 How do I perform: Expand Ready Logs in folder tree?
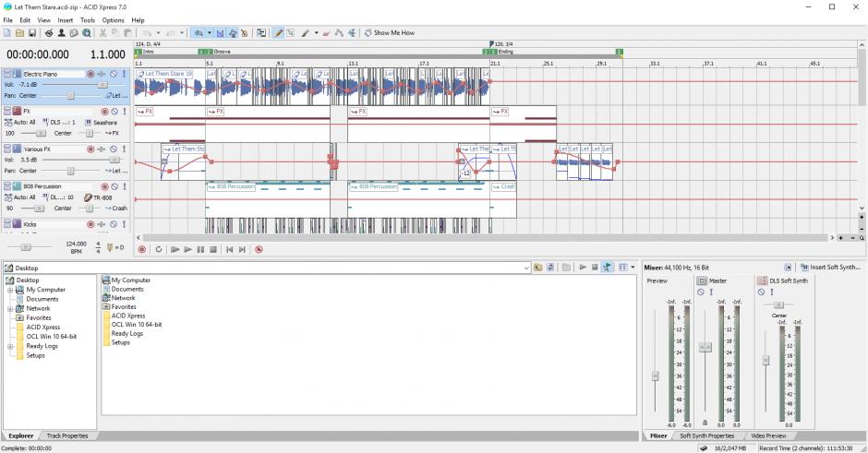tap(10, 346)
